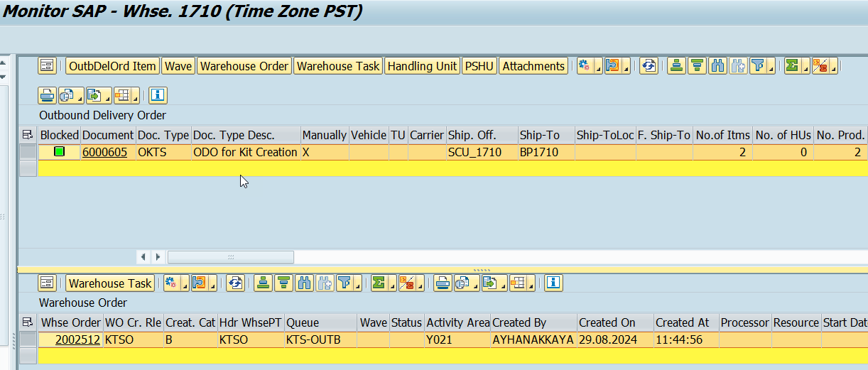Open Details icon in the Warehouse Order toolbar
Viewport: 868px width, 370px height.
pyautogui.click(x=48, y=283)
